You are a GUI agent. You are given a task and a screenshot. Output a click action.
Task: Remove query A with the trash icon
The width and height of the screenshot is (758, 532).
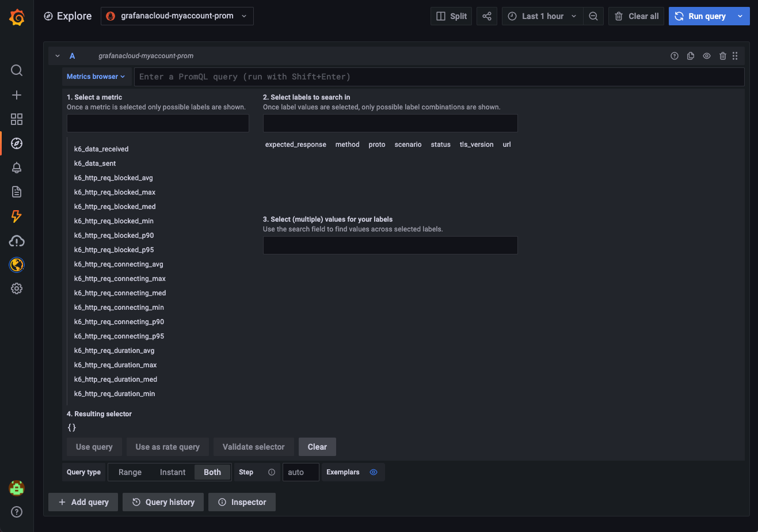[722, 56]
